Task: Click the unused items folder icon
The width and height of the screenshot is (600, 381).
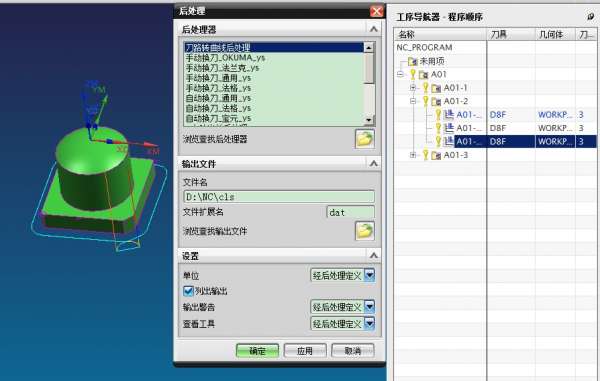Action: pyautogui.click(x=412, y=61)
